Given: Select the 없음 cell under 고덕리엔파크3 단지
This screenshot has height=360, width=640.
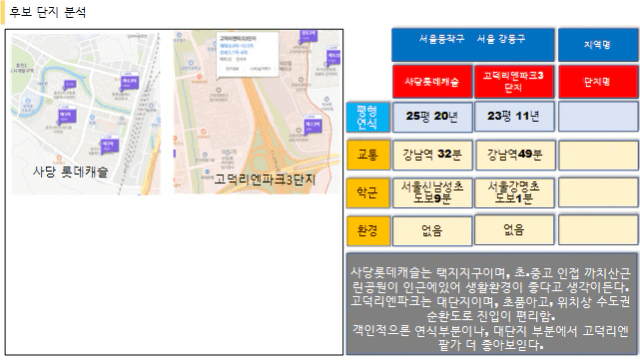Looking at the screenshot, I should tap(514, 230).
